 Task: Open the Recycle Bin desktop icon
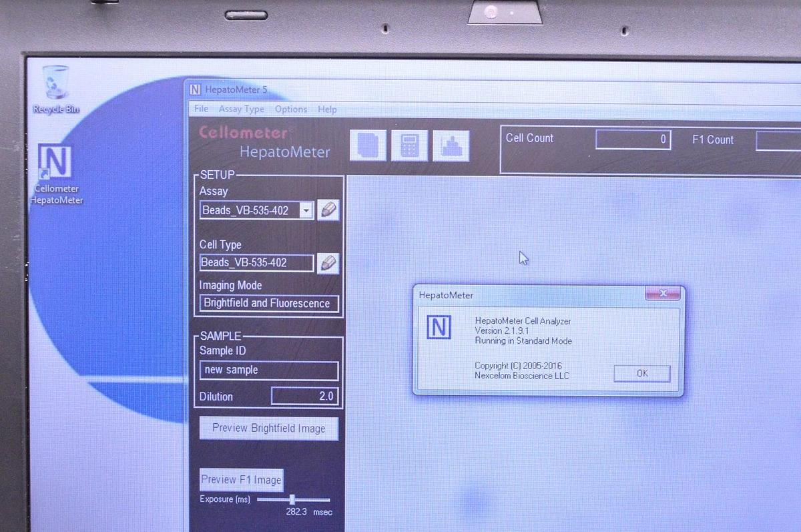tap(56, 89)
